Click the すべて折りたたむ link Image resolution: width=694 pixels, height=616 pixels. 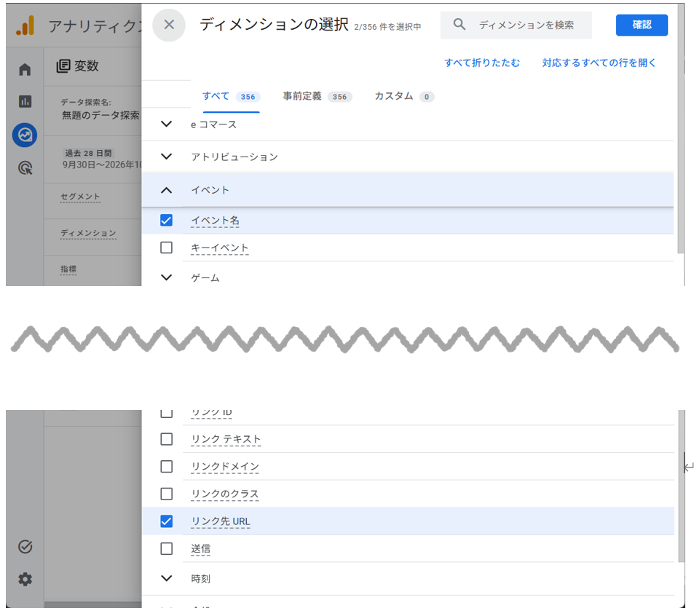[482, 63]
